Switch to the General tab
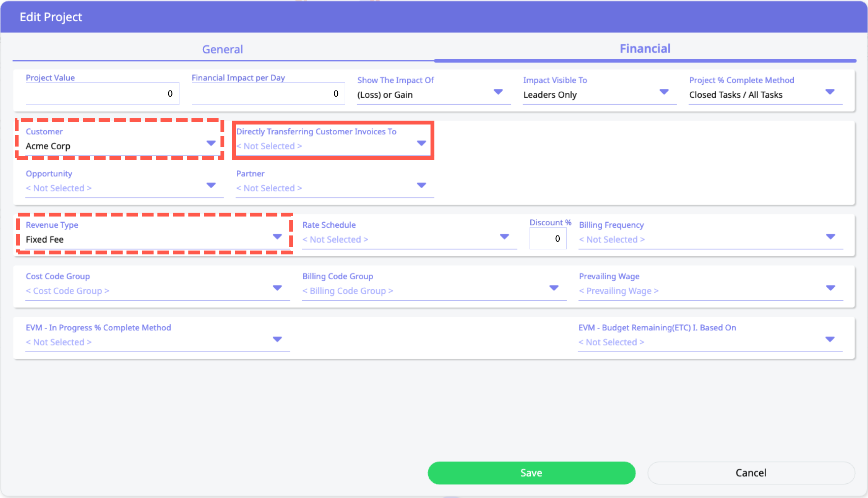This screenshot has height=498, width=868. pyautogui.click(x=222, y=49)
